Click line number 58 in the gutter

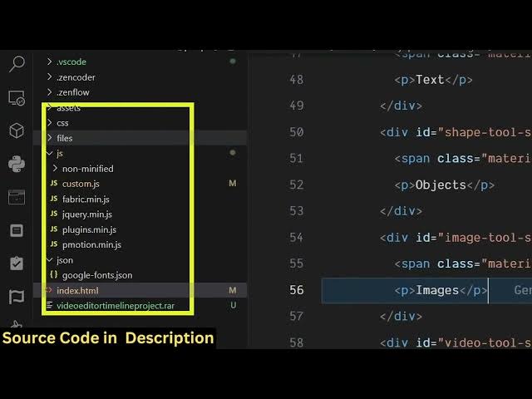point(296,342)
